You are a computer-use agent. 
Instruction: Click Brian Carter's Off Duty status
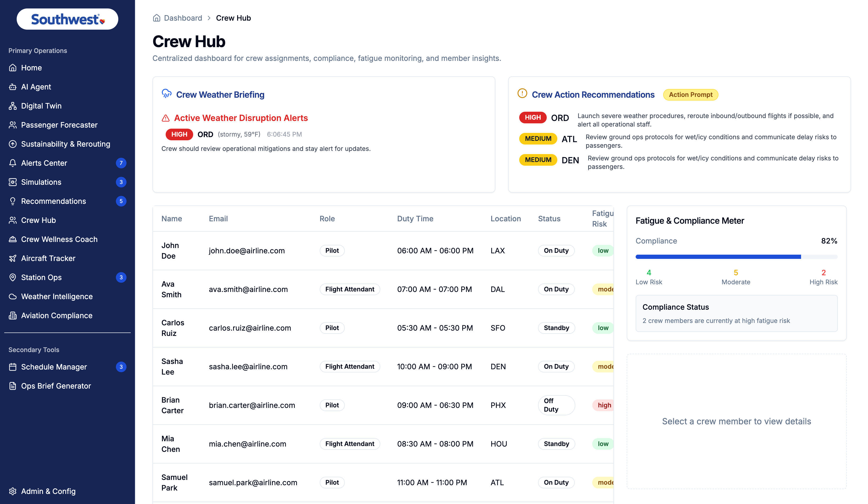(x=556, y=405)
